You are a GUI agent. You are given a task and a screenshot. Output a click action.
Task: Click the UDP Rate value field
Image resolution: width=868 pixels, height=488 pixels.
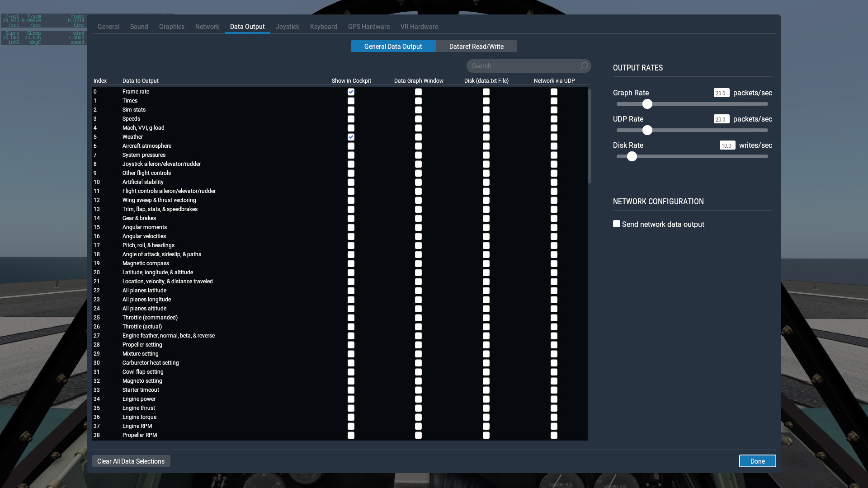721,119
